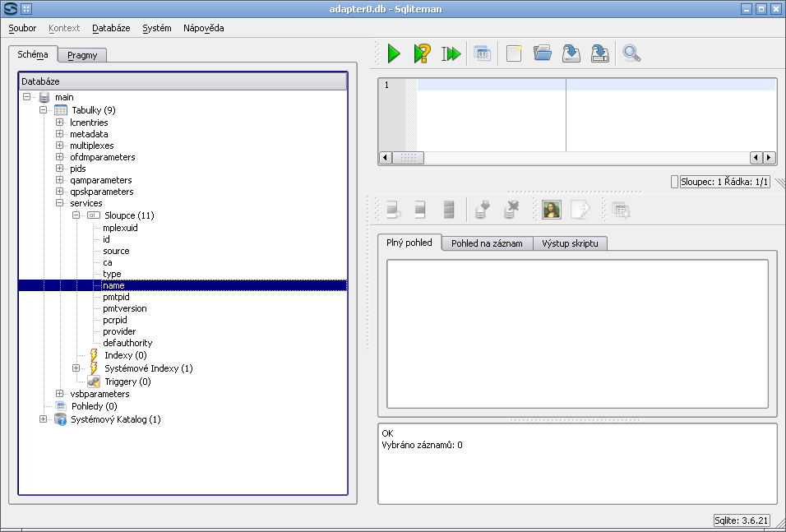Rollback changes using database X icon
Image resolution: width=786 pixels, height=532 pixels.
tap(511, 210)
